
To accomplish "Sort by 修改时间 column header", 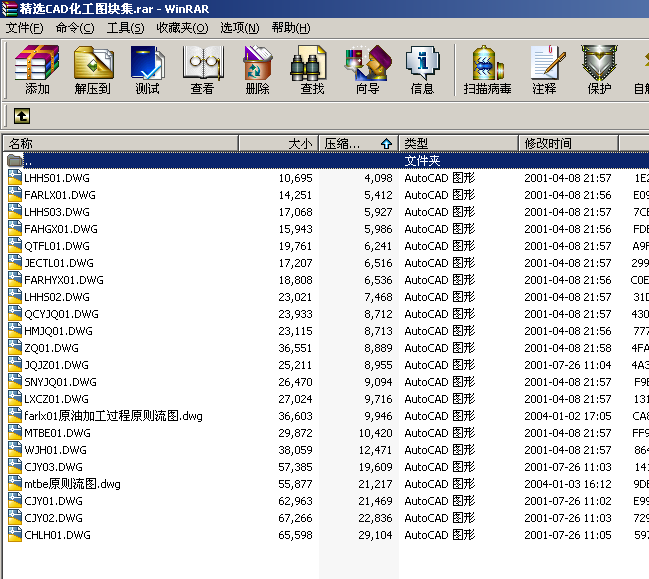I will 568,144.
